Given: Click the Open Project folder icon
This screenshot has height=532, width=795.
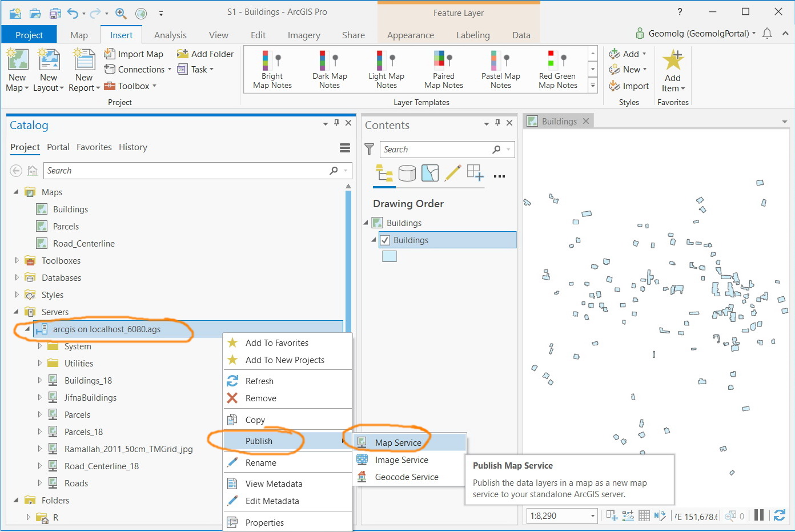Looking at the screenshot, I should (35, 13).
